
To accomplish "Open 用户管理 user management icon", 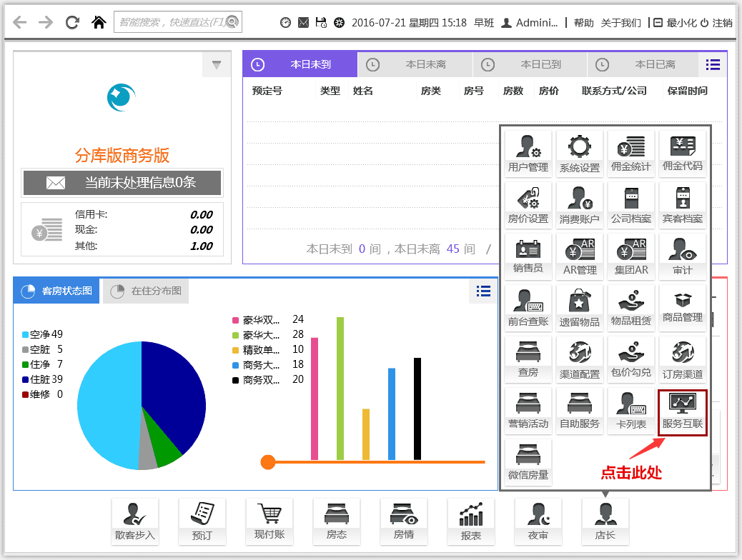I will (528, 154).
